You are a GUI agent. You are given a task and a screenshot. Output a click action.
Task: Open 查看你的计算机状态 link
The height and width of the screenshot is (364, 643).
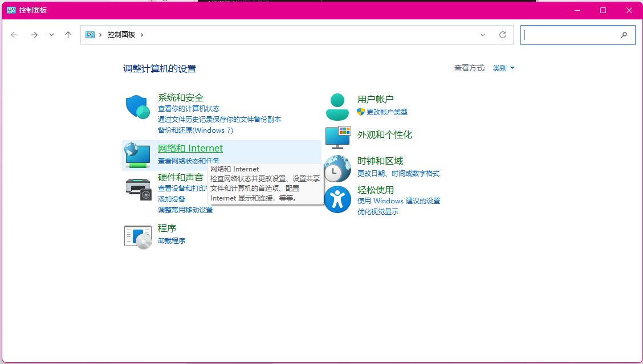[189, 109]
